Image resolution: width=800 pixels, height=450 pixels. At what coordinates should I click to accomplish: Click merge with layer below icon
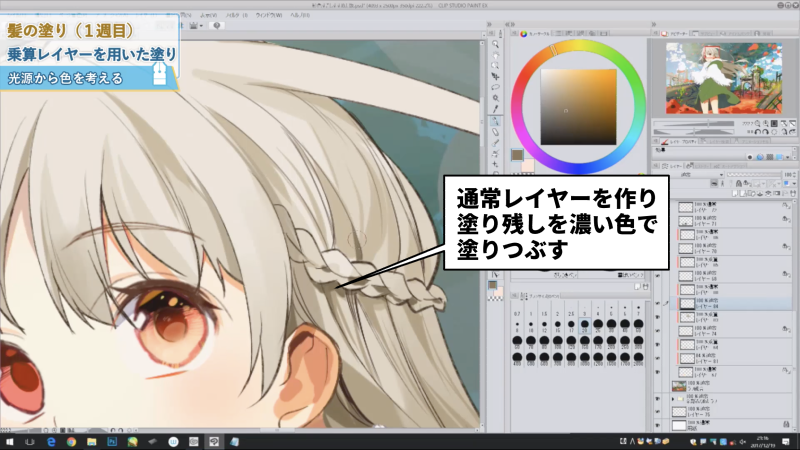click(x=769, y=193)
